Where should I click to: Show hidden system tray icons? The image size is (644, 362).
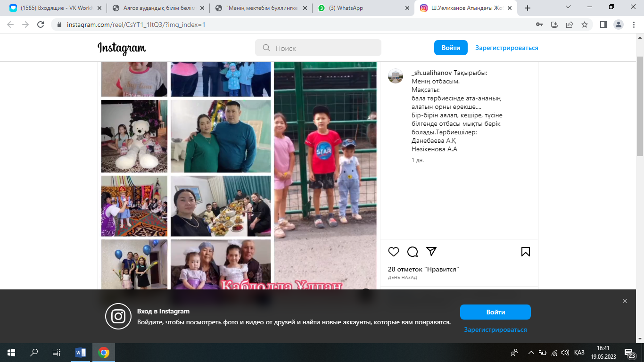coord(531,353)
